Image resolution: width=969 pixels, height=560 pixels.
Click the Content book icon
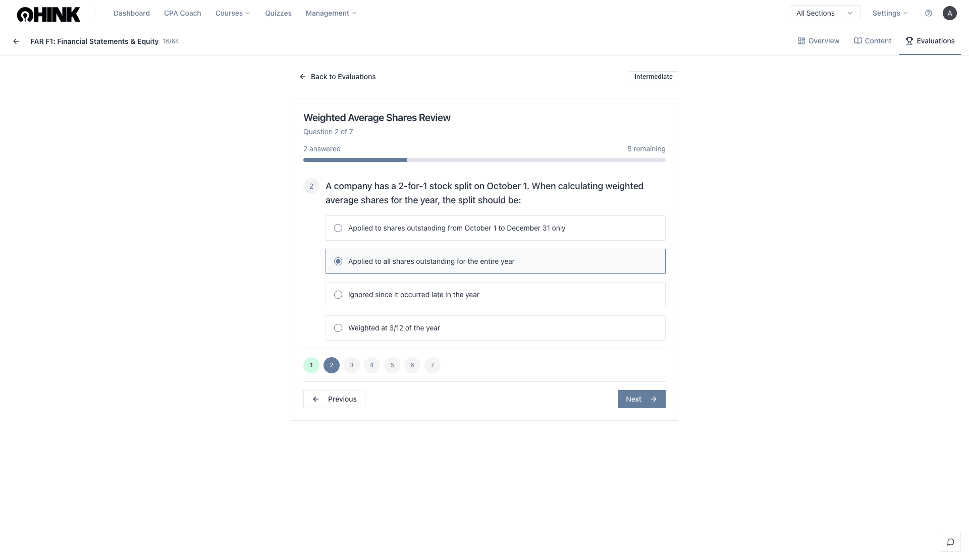click(857, 41)
